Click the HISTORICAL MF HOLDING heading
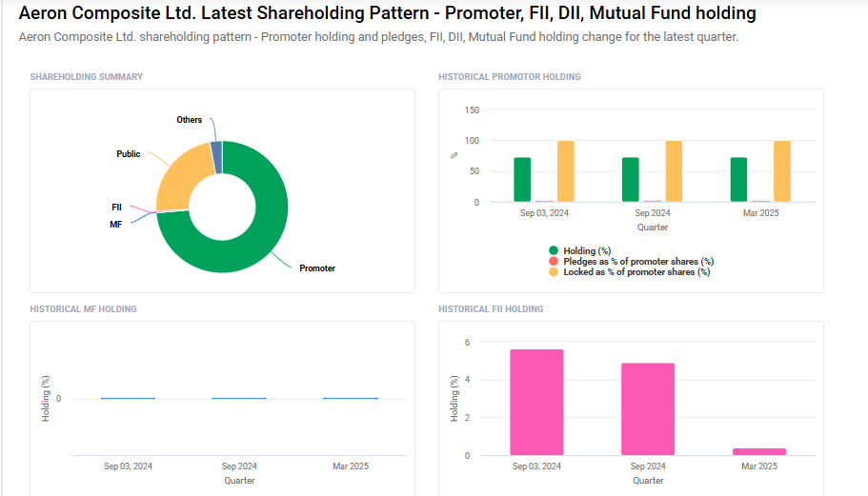This screenshot has height=496, width=868. tap(83, 309)
